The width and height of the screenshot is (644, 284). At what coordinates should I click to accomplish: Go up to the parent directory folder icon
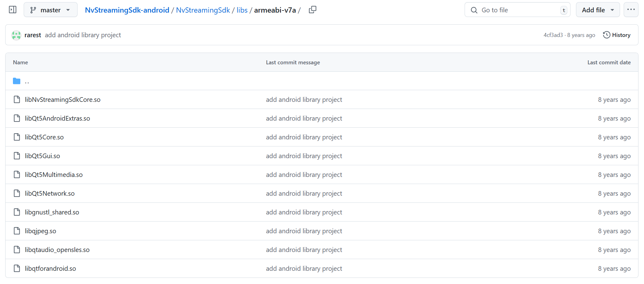(17, 81)
